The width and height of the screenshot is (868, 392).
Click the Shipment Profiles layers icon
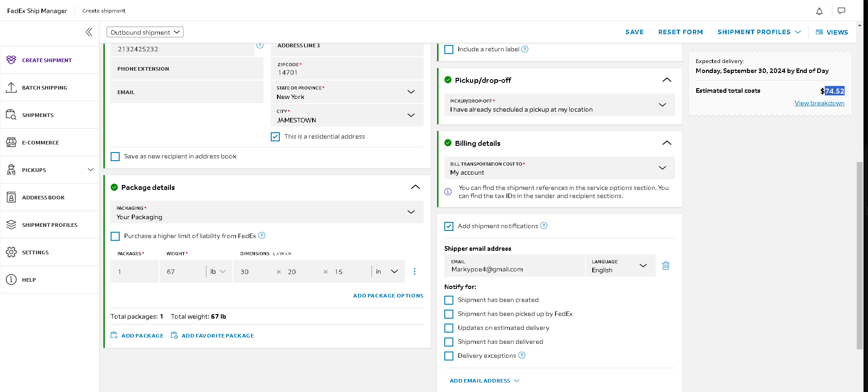(x=11, y=225)
